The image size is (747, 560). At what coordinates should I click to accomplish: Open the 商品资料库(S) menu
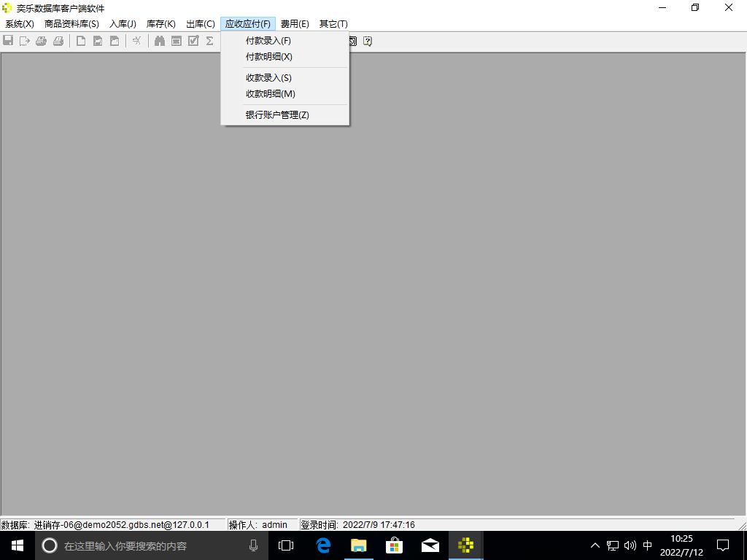(71, 24)
